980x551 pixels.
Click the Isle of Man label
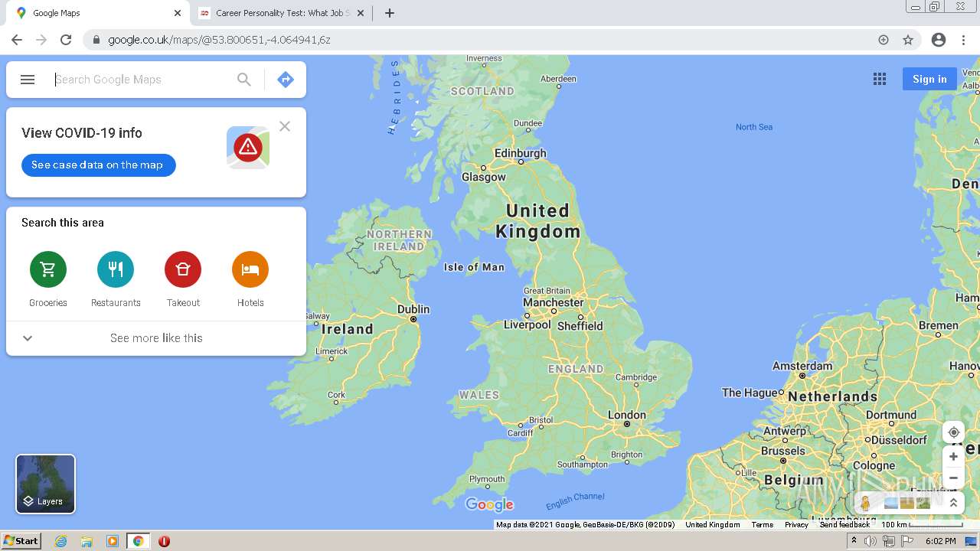(474, 267)
